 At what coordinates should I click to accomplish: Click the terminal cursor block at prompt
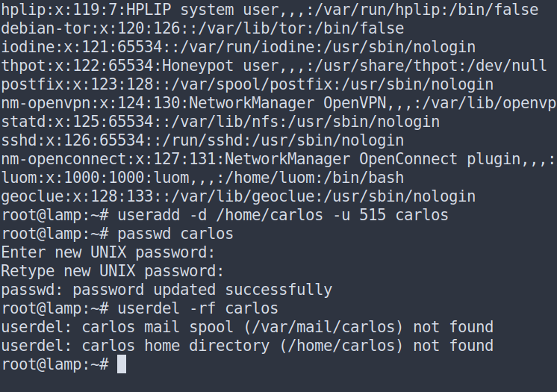122,364
